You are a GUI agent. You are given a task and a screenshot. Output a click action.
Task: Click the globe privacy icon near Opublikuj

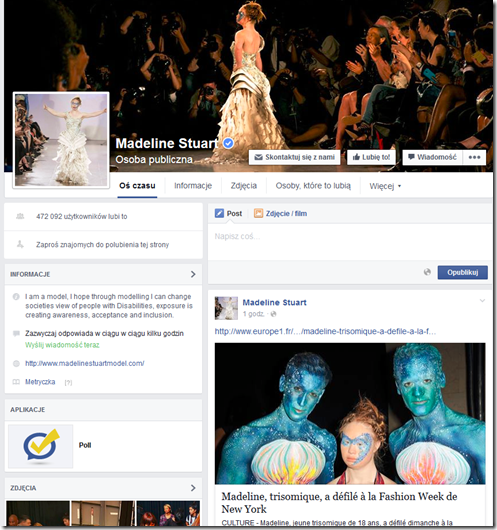(427, 272)
